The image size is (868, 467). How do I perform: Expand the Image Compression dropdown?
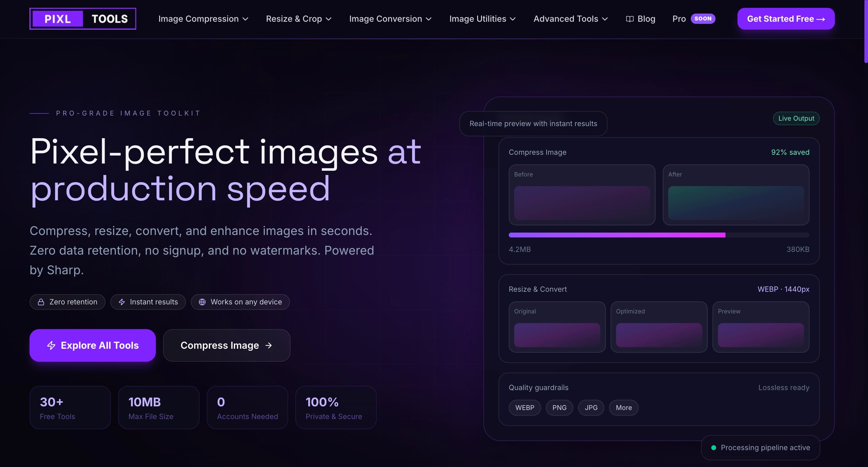coord(203,19)
